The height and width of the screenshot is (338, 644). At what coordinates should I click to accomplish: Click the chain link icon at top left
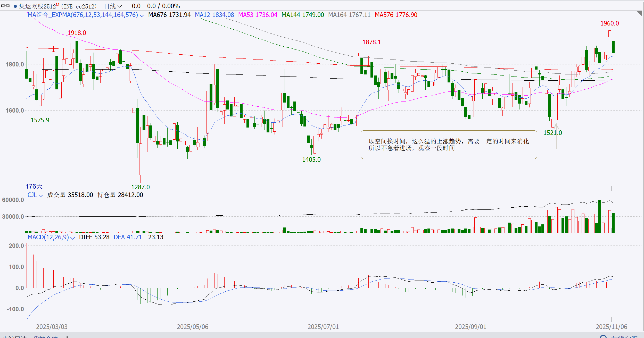[x=5, y=6]
